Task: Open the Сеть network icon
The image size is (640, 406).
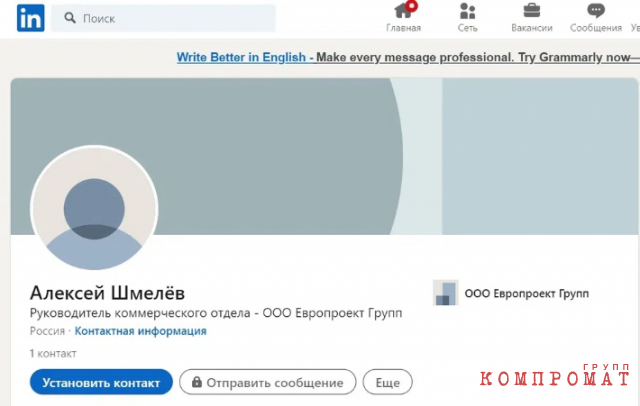Action: click(467, 11)
